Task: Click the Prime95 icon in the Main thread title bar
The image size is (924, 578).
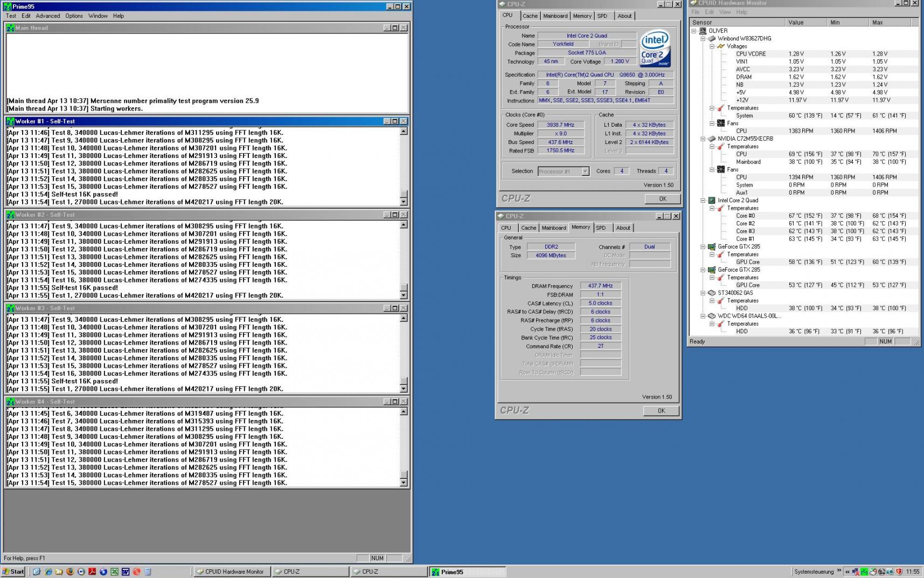Action: point(10,28)
